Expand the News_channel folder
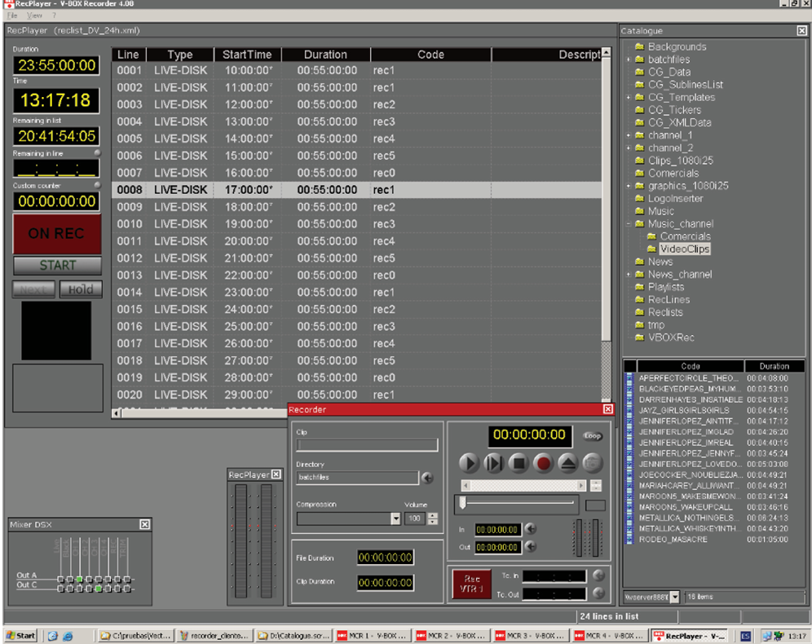The width and height of the screenshot is (812, 644). 629,275
